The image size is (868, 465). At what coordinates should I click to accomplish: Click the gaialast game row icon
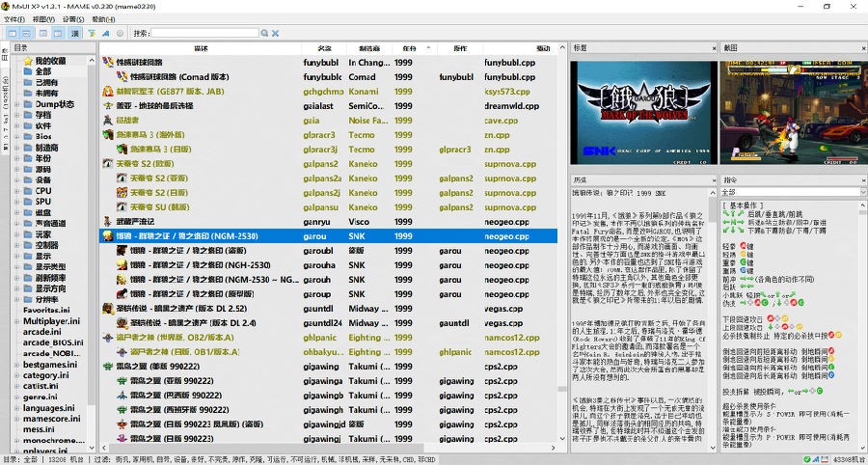point(108,106)
